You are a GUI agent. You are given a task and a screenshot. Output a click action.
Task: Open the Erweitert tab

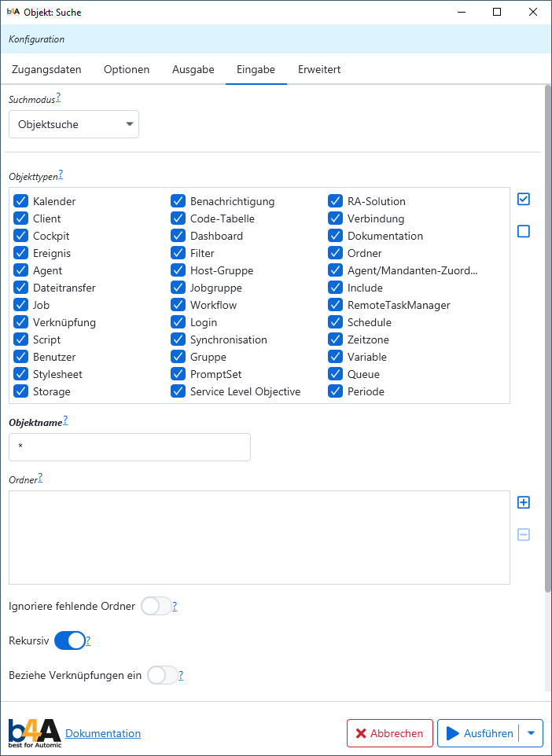coord(318,69)
